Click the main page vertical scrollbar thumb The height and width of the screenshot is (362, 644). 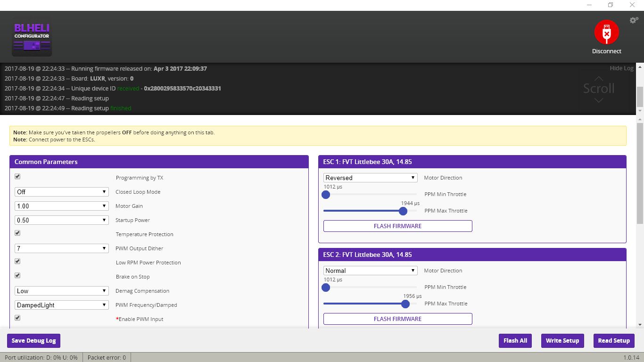640,173
